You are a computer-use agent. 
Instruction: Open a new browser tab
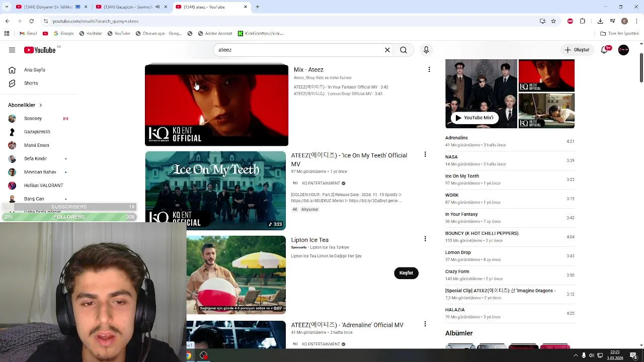click(258, 7)
